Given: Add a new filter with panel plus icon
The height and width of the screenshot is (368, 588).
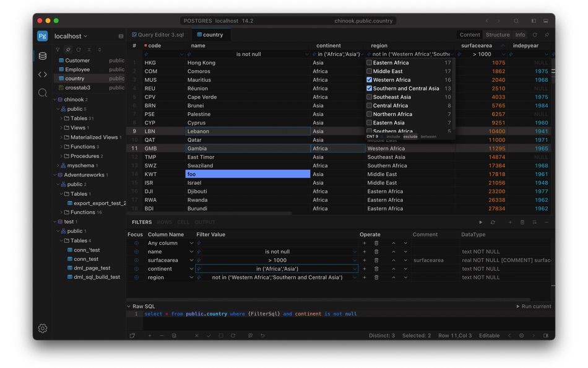Looking at the screenshot, I should coord(510,222).
